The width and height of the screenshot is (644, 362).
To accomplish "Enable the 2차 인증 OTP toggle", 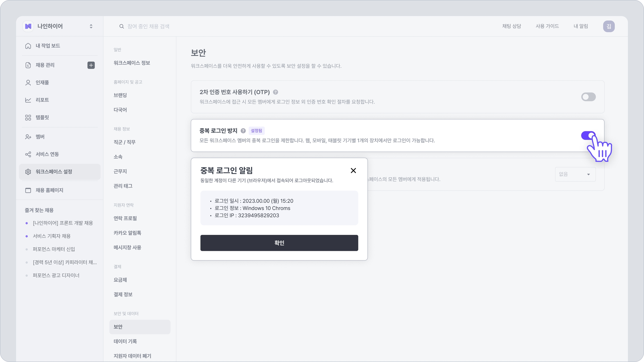I will (588, 97).
